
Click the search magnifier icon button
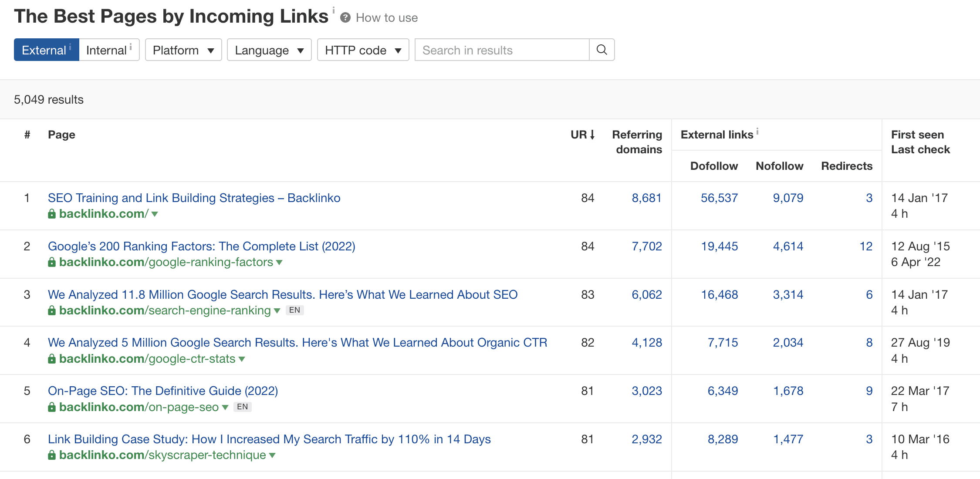tap(602, 50)
